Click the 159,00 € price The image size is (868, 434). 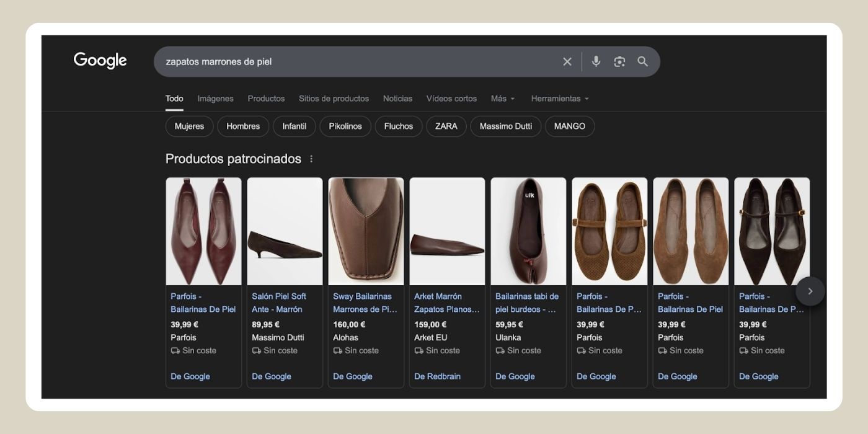(430, 324)
